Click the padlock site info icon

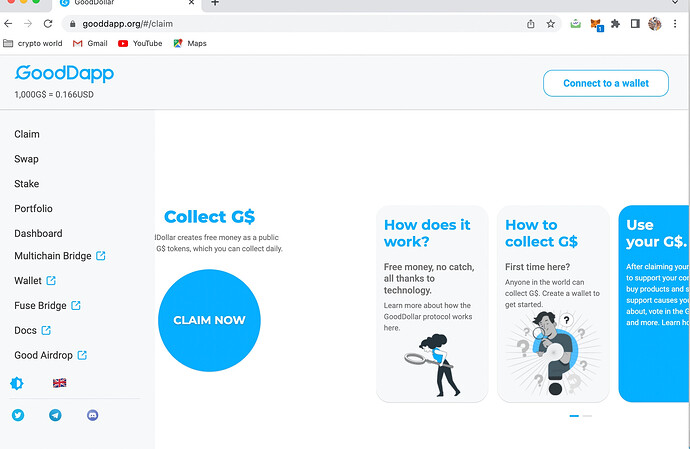(73, 24)
